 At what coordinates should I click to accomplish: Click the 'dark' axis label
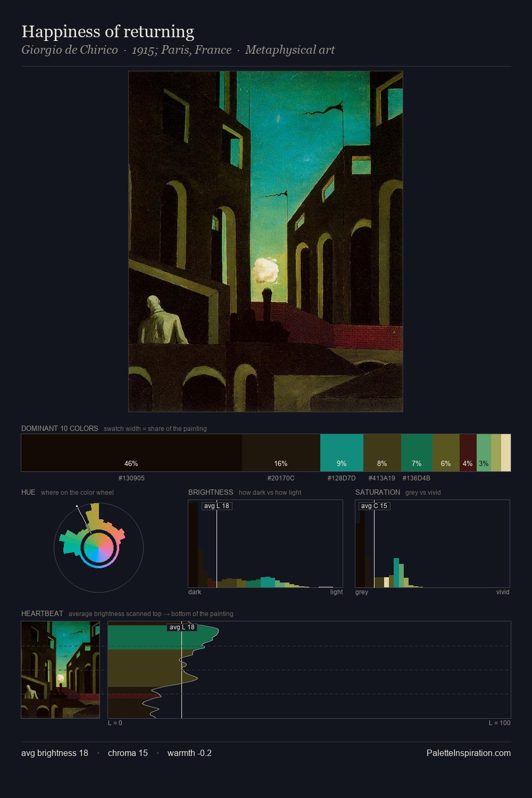click(195, 592)
